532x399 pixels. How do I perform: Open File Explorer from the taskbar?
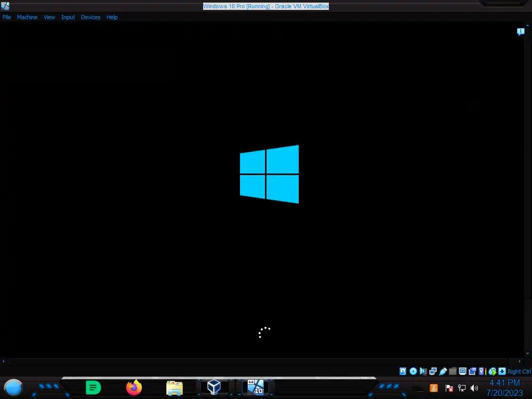[x=175, y=388]
